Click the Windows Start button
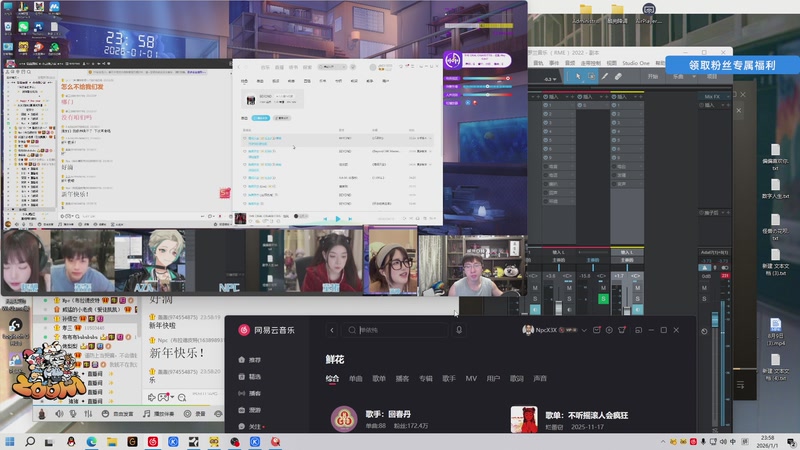This screenshot has height=450, width=800. [10, 442]
